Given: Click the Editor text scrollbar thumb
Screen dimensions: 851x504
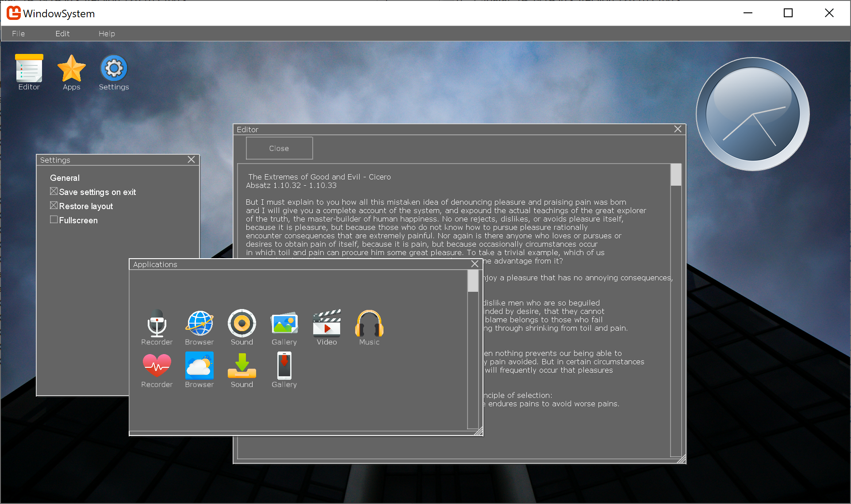Looking at the screenshot, I should 675,175.
